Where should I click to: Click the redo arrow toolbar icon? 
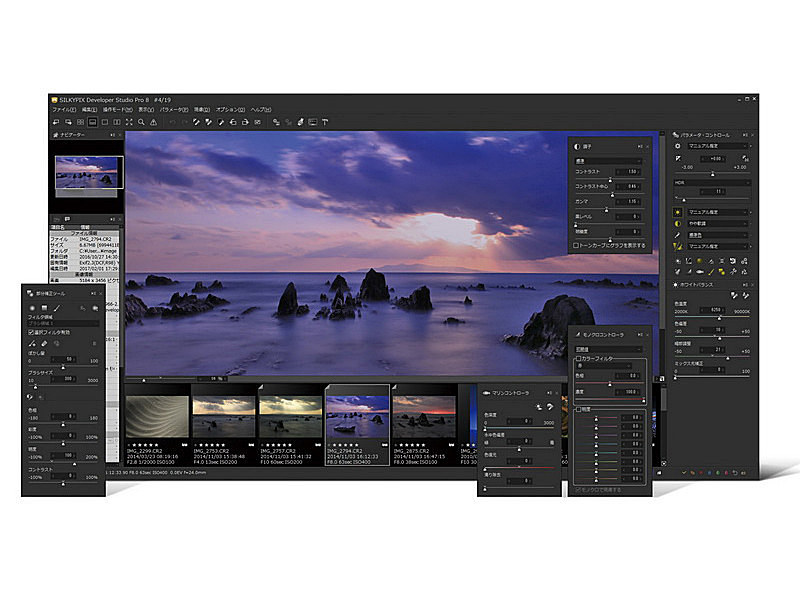click(184, 122)
